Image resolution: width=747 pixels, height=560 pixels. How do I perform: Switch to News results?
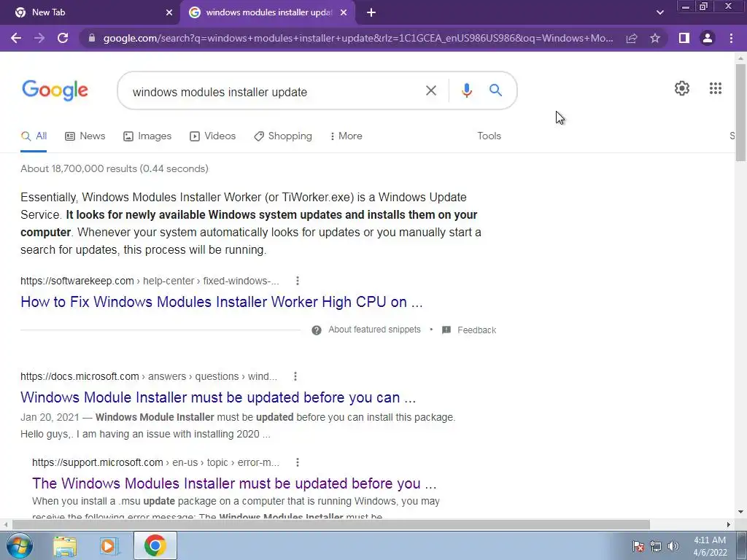[85, 136]
